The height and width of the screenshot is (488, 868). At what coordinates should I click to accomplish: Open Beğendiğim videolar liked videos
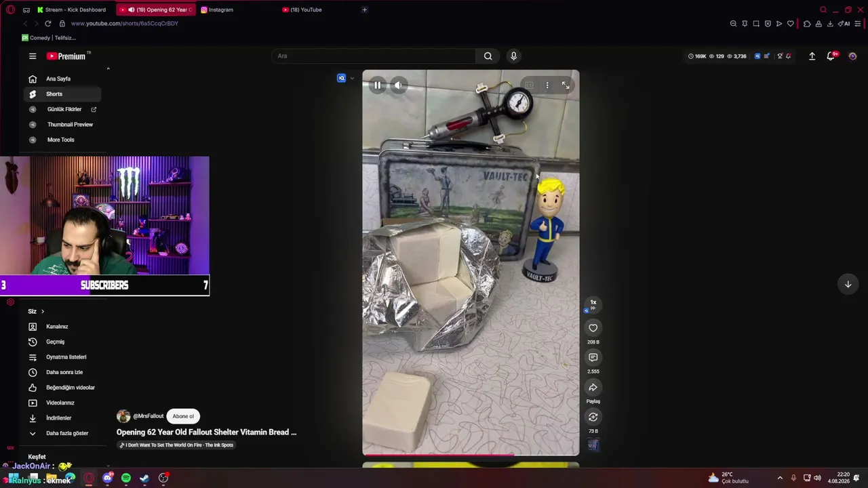[62, 388]
